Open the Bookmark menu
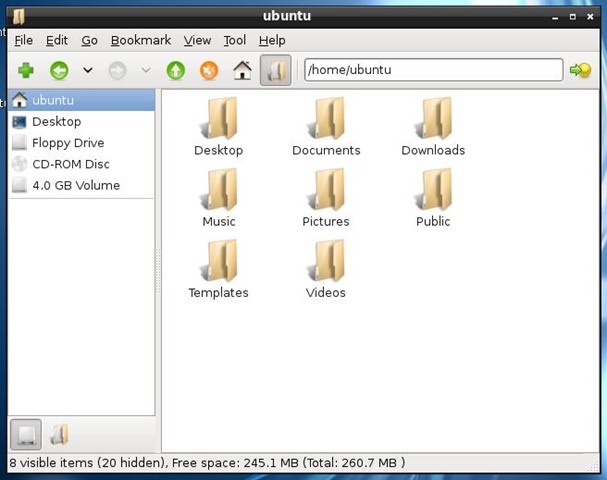 point(141,40)
